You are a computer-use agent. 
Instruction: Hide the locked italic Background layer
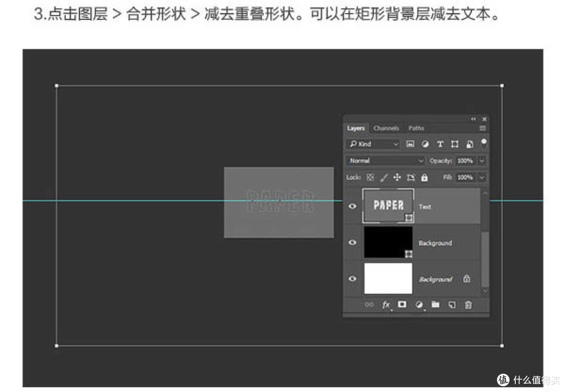[353, 278]
